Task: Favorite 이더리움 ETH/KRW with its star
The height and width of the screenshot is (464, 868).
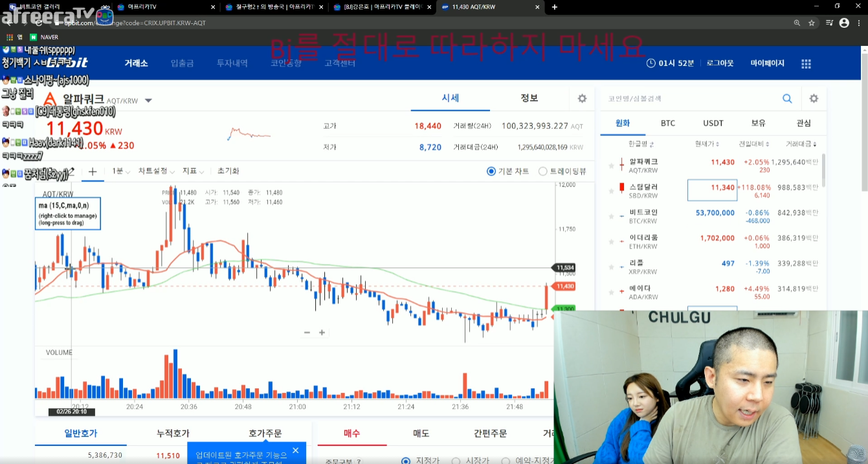Action: [611, 242]
